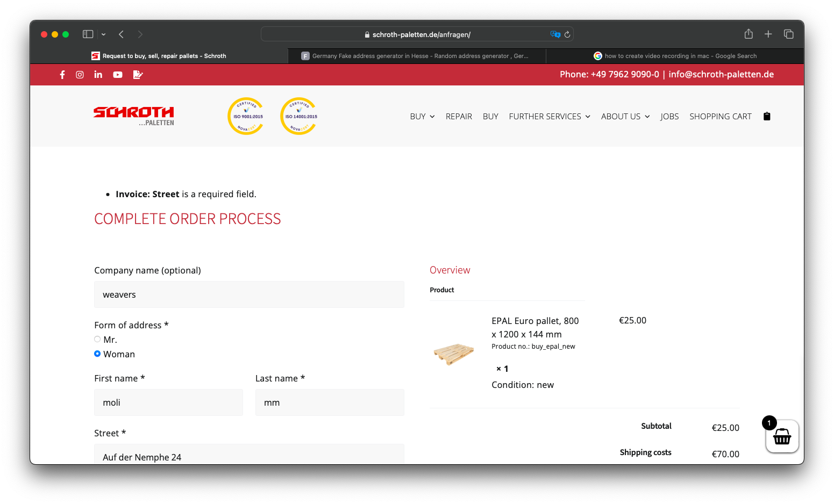Expand the first BUY dropdown menu
Screen dimensions: 834x504
(422, 117)
